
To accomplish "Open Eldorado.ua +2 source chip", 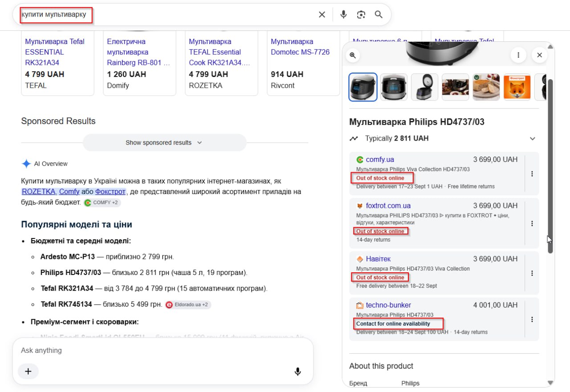I will 188,305.
